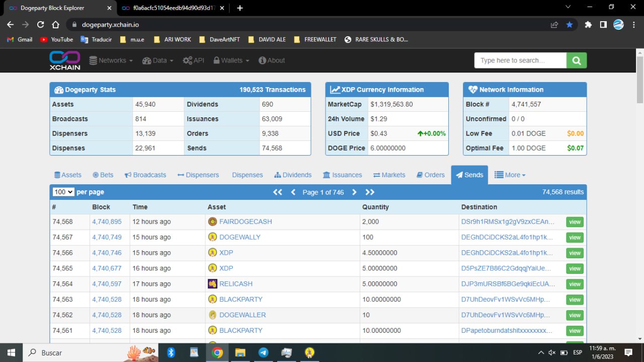Open block 4,740,677 link
This screenshot has height=362, width=644.
(107, 268)
